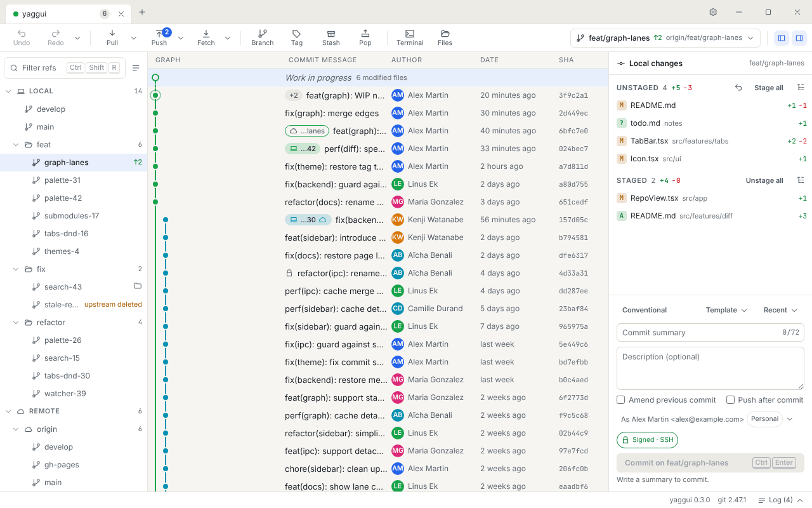
Task: Open the feat/graph-lanes branch selector
Action: pos(665,38)
